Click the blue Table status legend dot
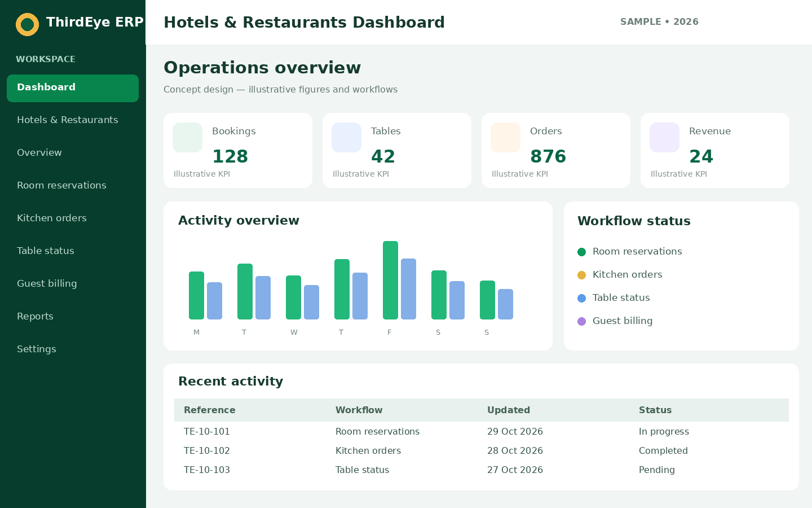 tap(582, 298)
